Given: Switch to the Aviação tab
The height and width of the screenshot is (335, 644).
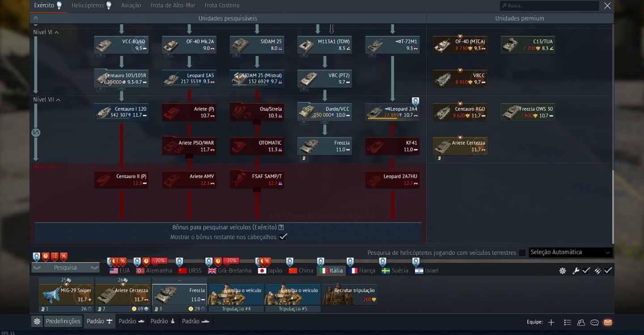Looking at the screenshot, I should pyautogui.click(x=131, y=5).
